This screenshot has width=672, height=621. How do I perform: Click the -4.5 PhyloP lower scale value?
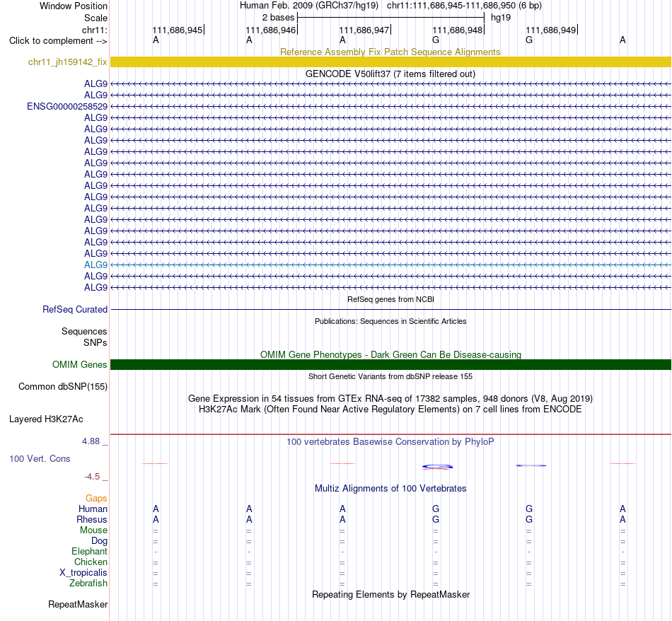(x=92, y=477)
